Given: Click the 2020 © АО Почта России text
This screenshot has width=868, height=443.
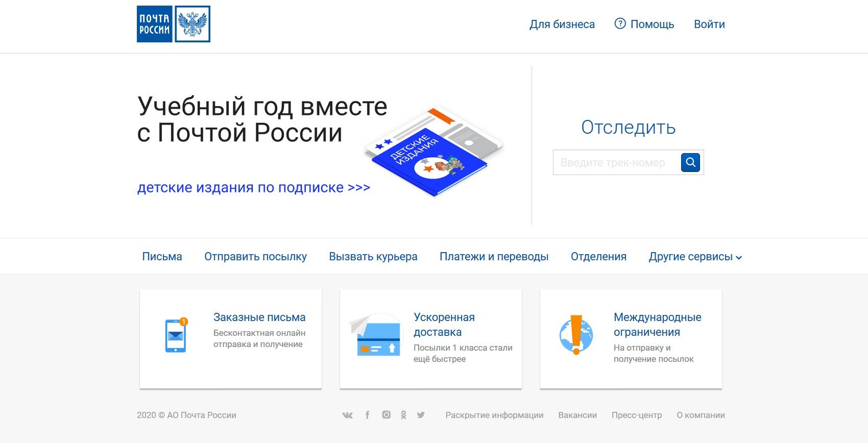Looking at the screenshot, I should 186,415.
